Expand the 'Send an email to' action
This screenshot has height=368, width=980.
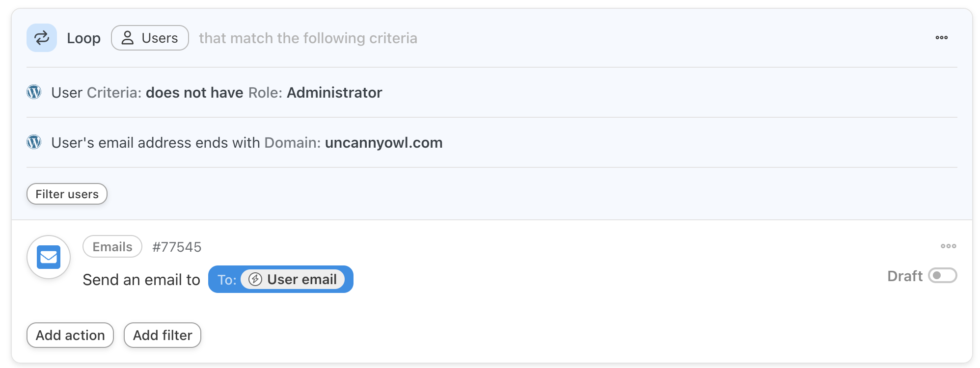click(x=141, y=280)
